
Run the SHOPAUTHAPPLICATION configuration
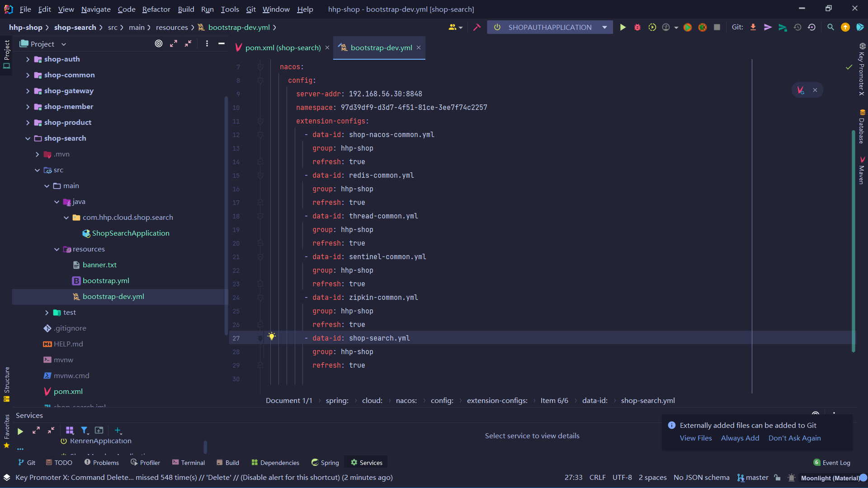tap(623, 27)
